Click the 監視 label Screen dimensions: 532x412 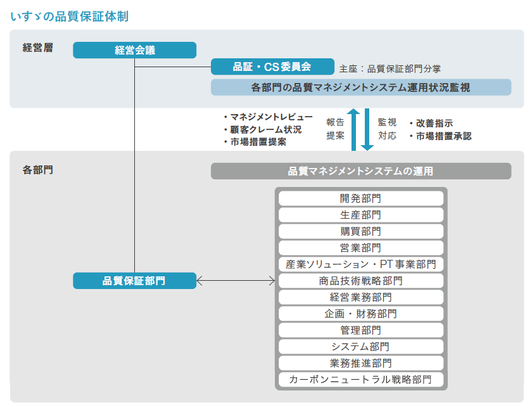pyautogui.click(x=387, y=122)
